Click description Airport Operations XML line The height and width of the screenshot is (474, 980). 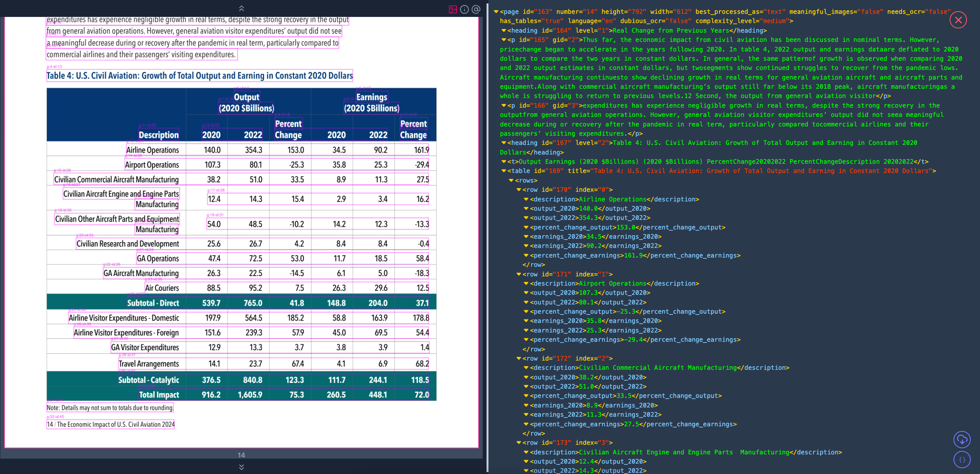[x=615, y=284]
